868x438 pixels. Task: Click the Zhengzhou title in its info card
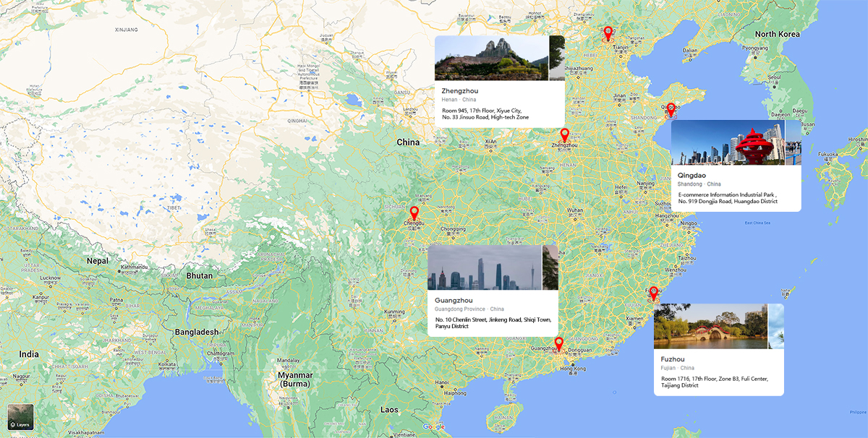[x=460, y=91]
